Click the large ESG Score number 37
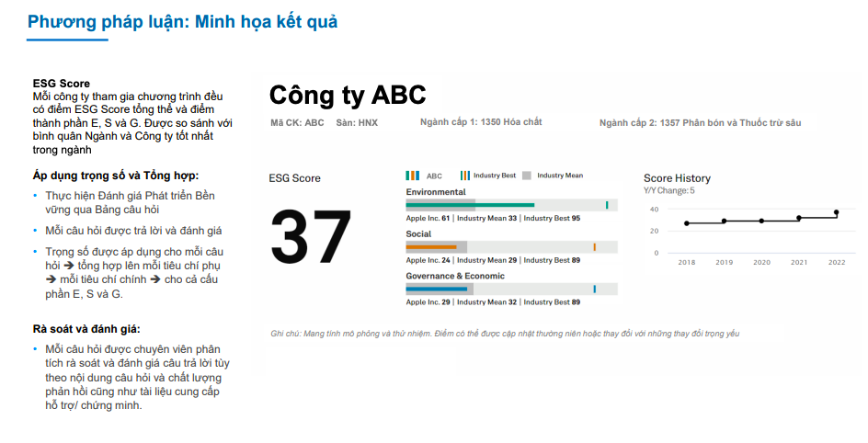 coord(311,237)
